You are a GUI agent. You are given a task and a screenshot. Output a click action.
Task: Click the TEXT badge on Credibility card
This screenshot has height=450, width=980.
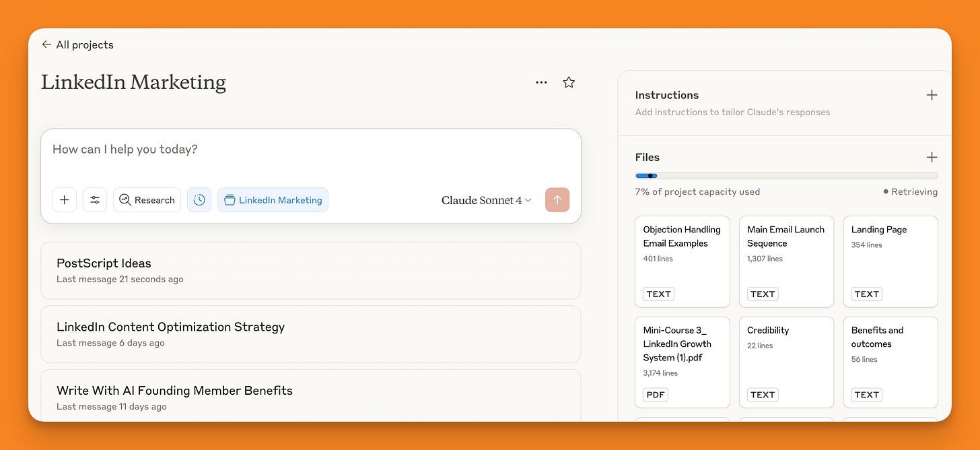763,395
